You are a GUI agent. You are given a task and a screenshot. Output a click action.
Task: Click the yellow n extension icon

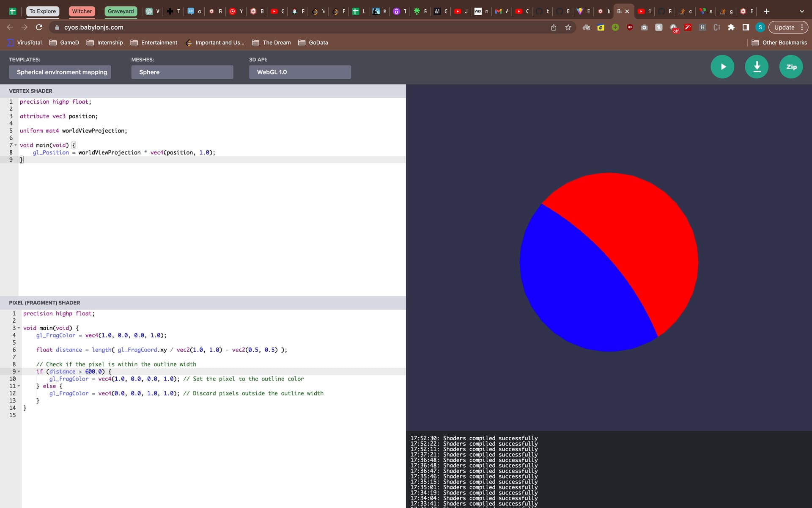click(x=601, y=28)
